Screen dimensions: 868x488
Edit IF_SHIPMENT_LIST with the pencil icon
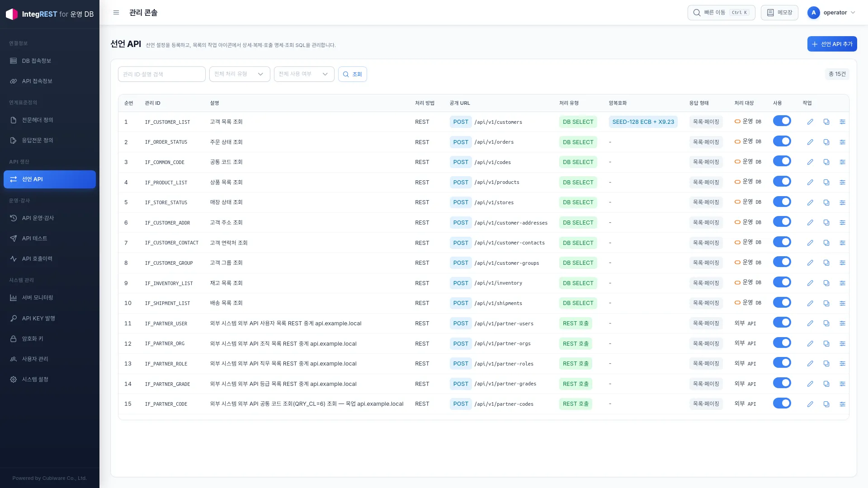click(810, 303)
